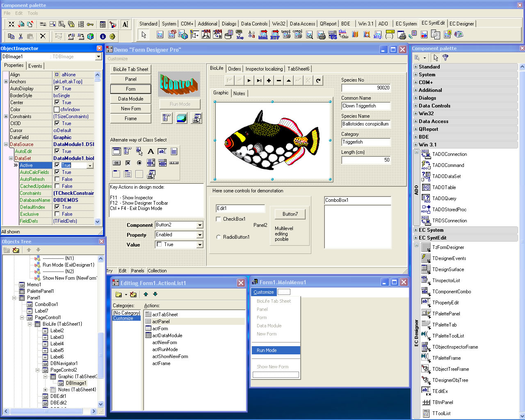Click the Label 'A' class select icon
525x420 pixels.
tap(151, 151)
